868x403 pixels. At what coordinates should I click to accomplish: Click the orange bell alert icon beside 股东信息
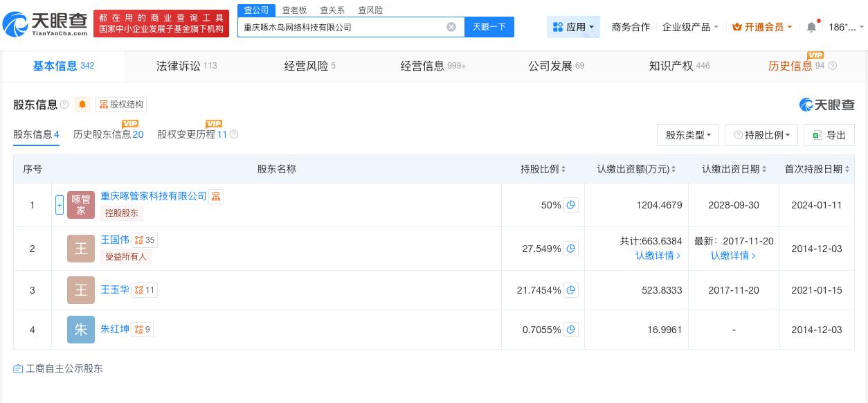(x=82, y=105)
